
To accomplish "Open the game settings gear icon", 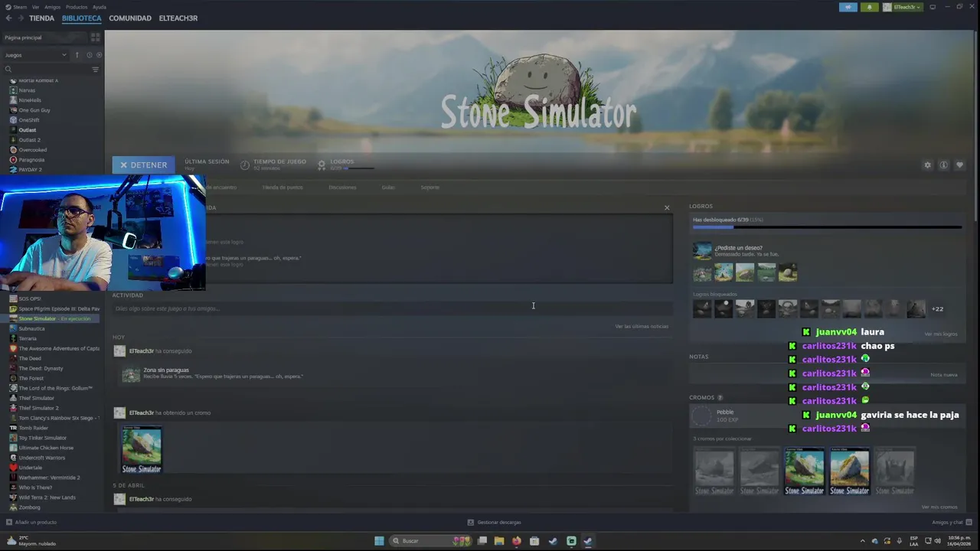I will click(927, 165).
